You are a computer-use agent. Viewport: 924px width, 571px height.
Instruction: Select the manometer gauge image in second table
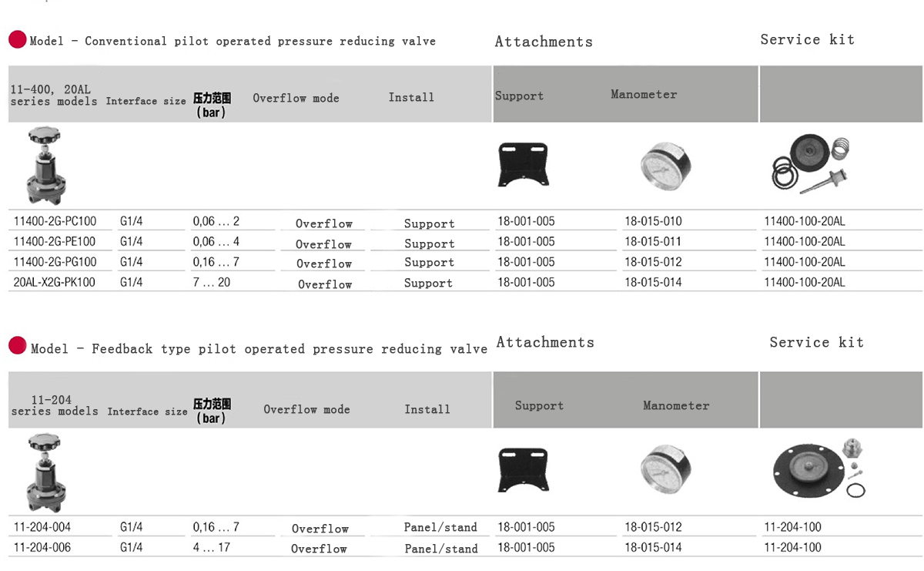665,469
